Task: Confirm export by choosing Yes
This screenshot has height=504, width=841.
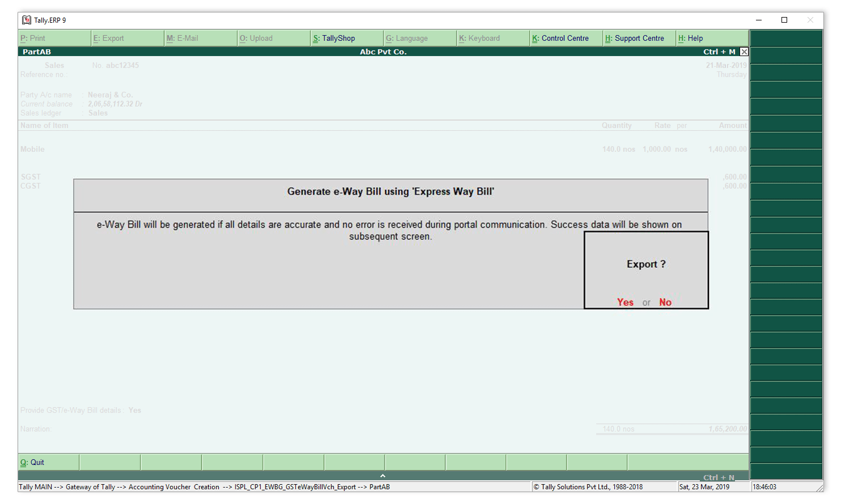Action: click(626, 302)
